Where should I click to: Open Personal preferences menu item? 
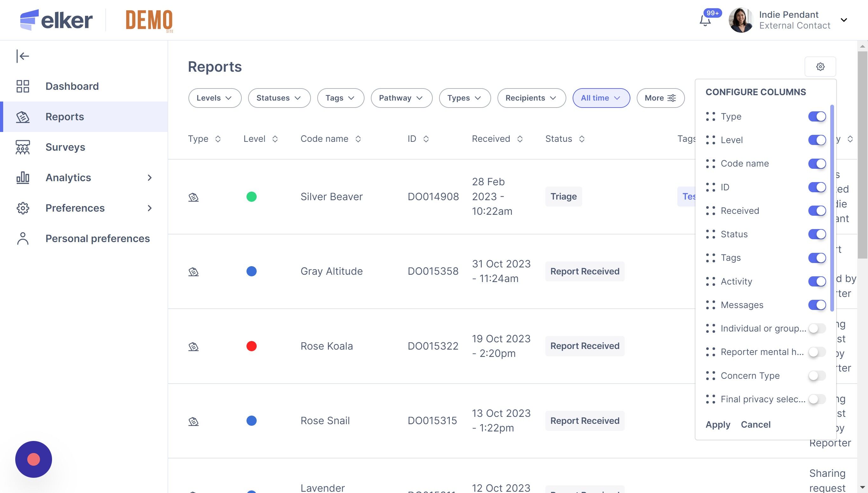pyautogui.click(x=97, y=239)
